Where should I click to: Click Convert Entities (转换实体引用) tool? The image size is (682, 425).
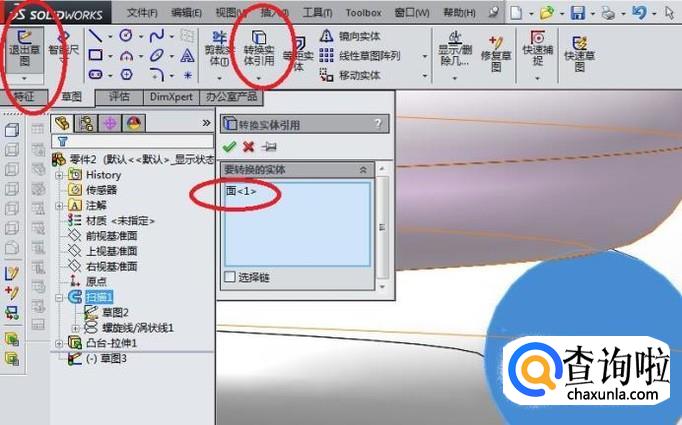[259, 48]
